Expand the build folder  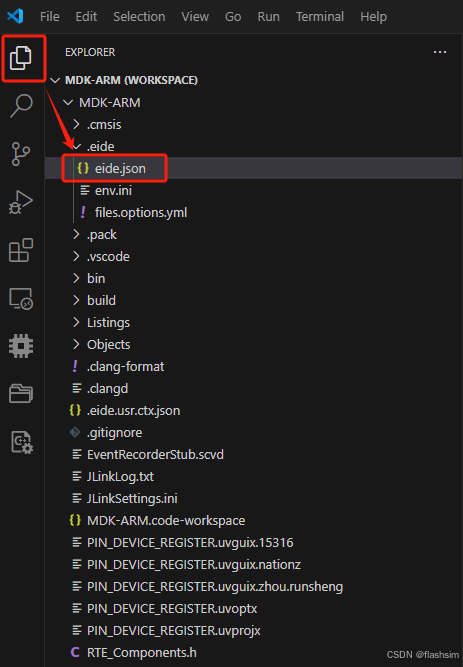(x=253, y=301)
